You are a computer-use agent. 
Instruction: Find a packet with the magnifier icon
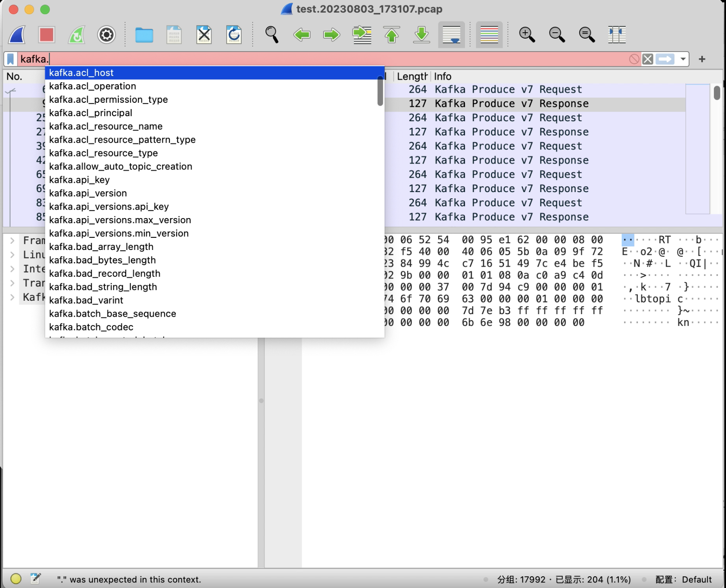(272, 35)
